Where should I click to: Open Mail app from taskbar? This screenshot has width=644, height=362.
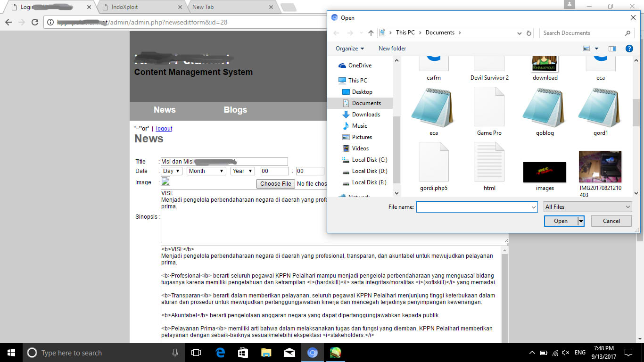(289, 353)
